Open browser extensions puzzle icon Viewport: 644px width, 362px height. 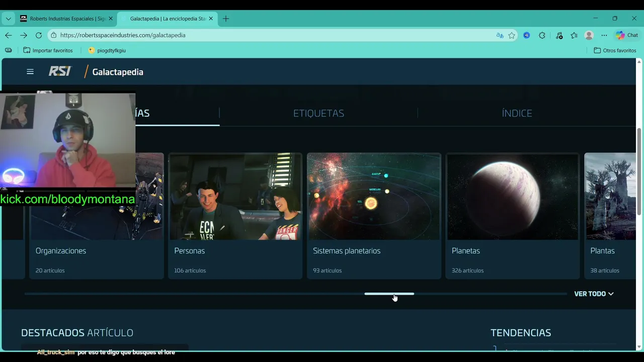tap(542, 35)
